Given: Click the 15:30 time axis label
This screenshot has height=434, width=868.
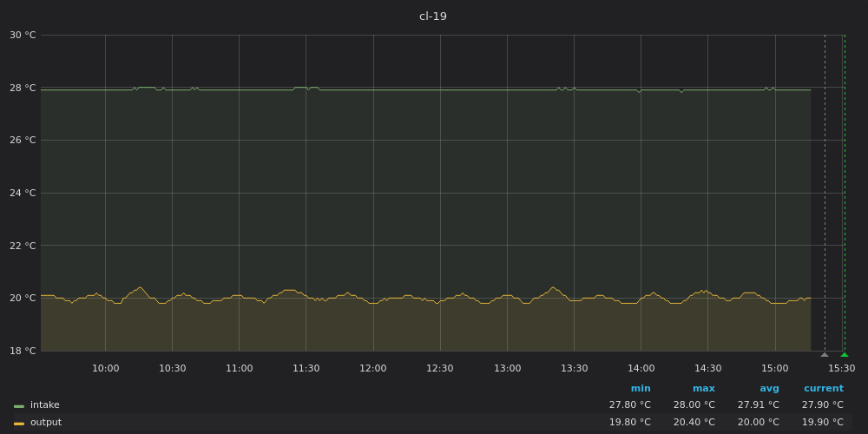Looking at the screenshot, I should pyautogui.click(x=841, y=369).
